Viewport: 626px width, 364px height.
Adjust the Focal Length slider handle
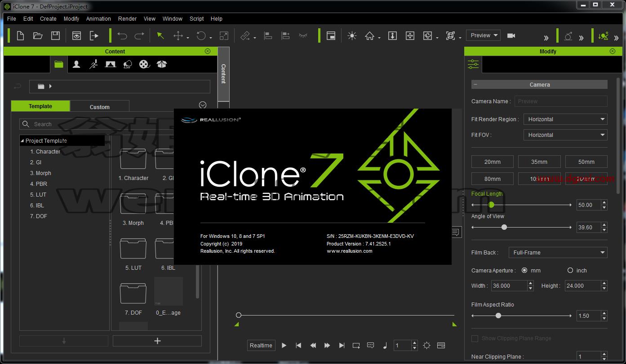click(x=491, y=205)
